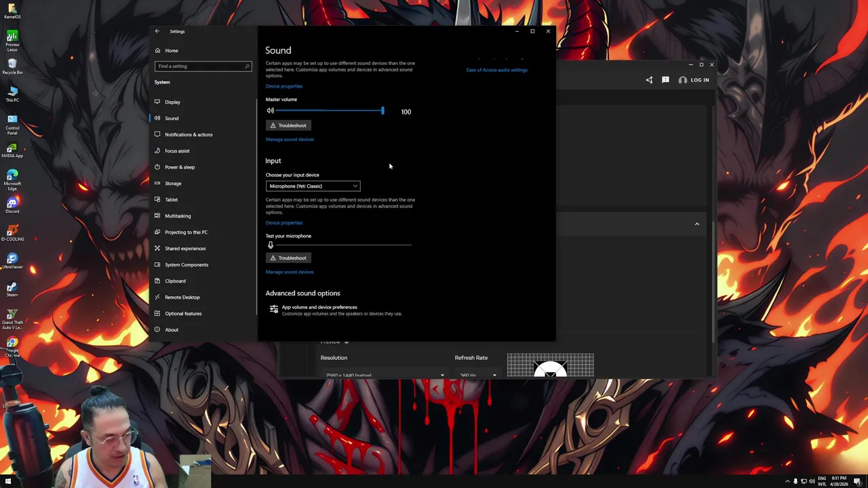Viewport: 868px width, 488px height.
Task: Click the Find a setting search box
Action: point(203,66)
